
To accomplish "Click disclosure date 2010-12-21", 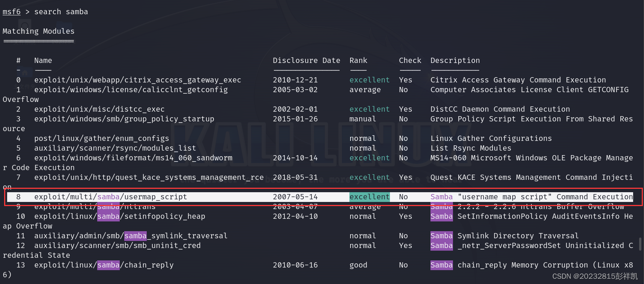I will click(x=295, y=80).
